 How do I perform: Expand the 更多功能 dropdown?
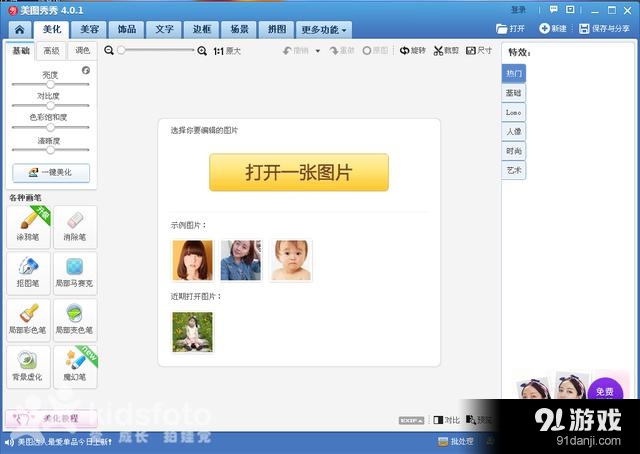pos(324,29)
